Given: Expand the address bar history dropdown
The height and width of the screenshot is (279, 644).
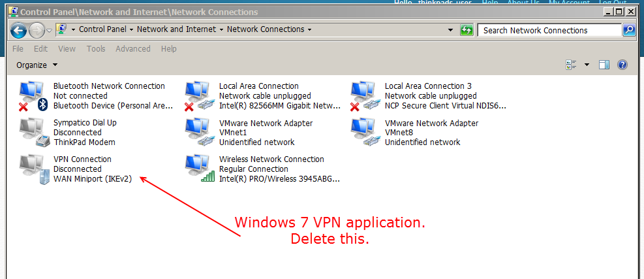Looking at the screenshot, I should tap(451, 30).
